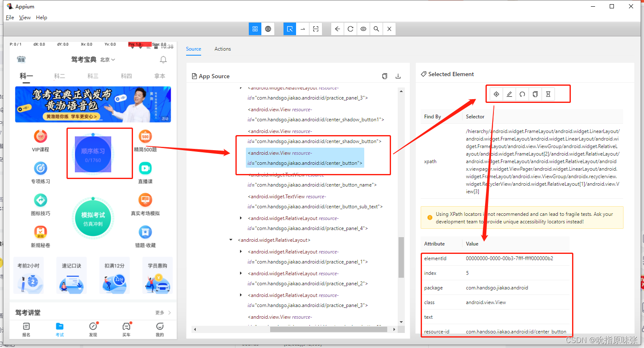
Task: Tap the 顺序练习 center button
Action: click(93, 154)
